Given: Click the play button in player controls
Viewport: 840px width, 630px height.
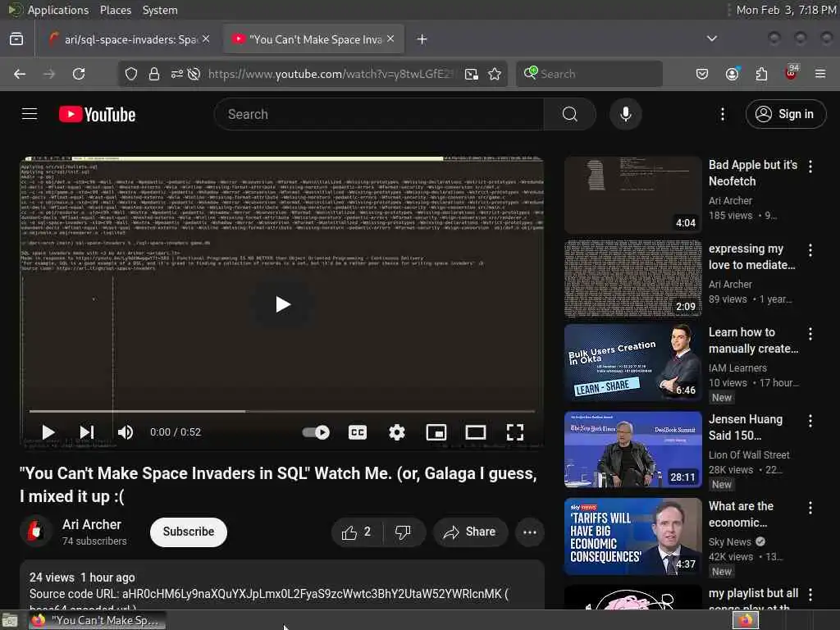Looking at the screenshot, I should click(x=48, y=431).
